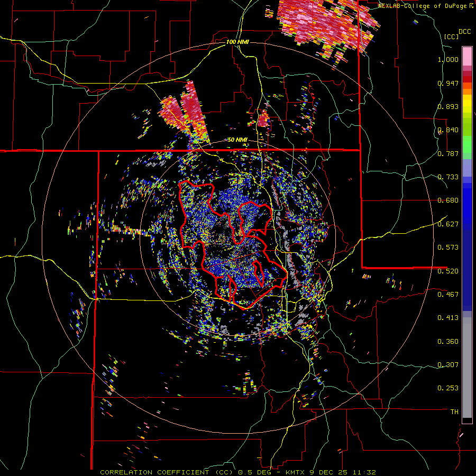This screenshot has height=476, width=476.
Task: Select the 0.787 color scale value
Action: click(448, 153)
